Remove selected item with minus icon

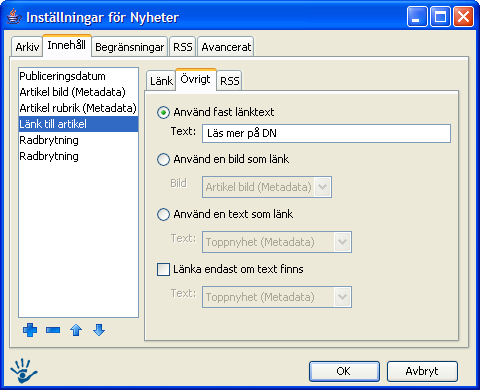53,330
